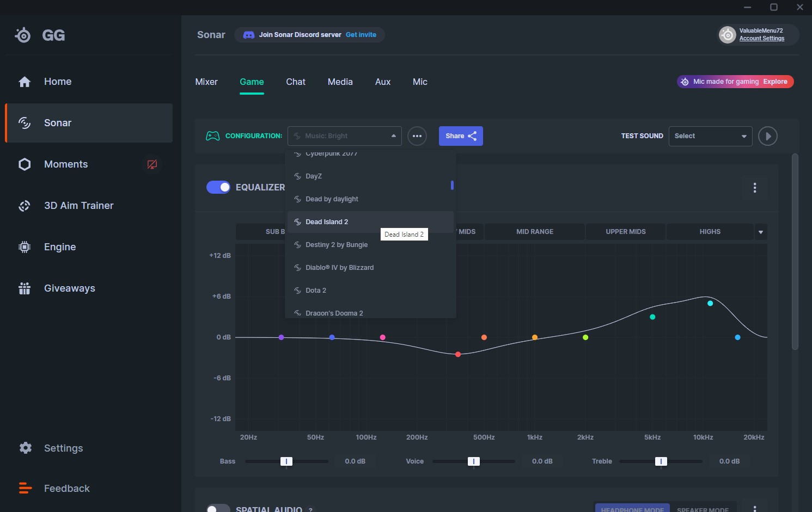Open Settings with the gear icon
The width and height of the screenshot is (812, 512).
coord(26,448)
